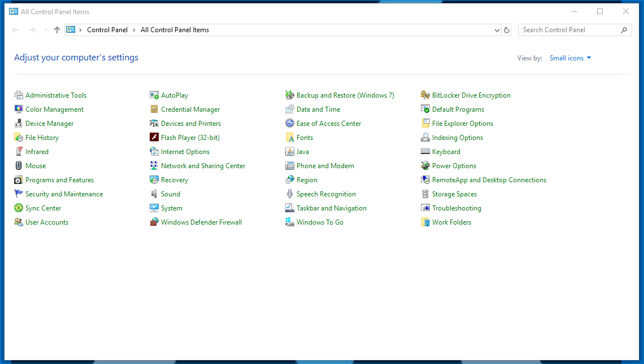Open Default Programs link
644x364 pixels.
tap(458, 109)
